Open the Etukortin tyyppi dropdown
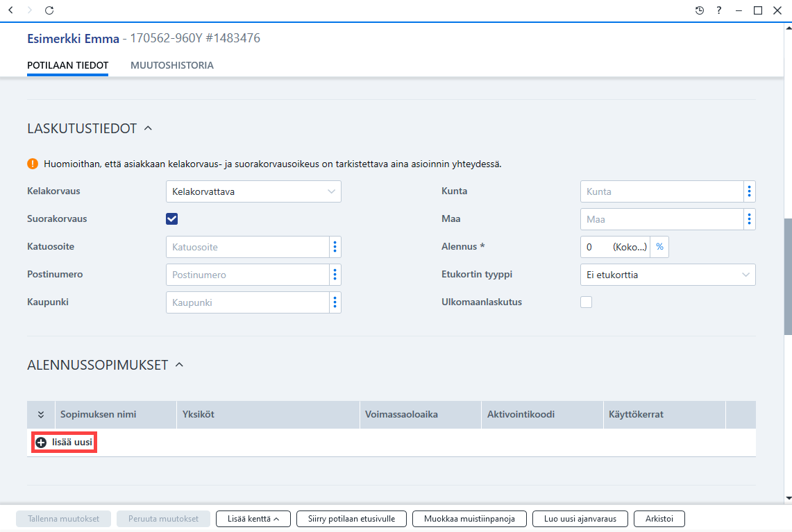The height and width of the screenshot is (532, 792). [x=668, y=275]
